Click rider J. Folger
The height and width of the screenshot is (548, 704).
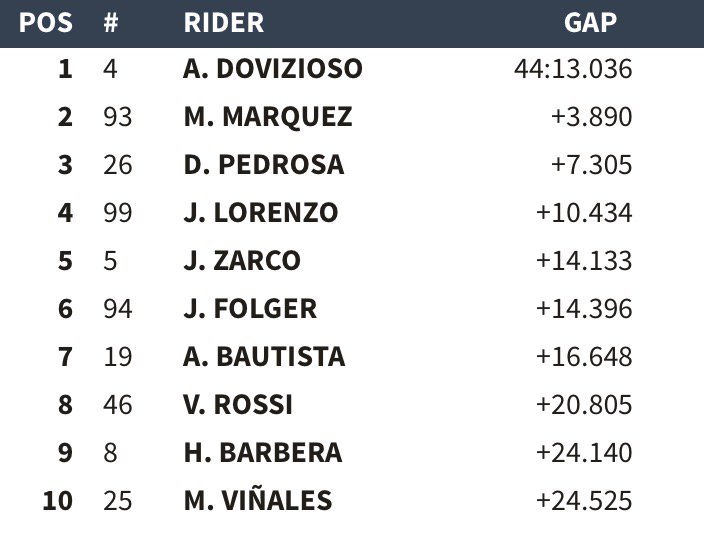[250, 309]
